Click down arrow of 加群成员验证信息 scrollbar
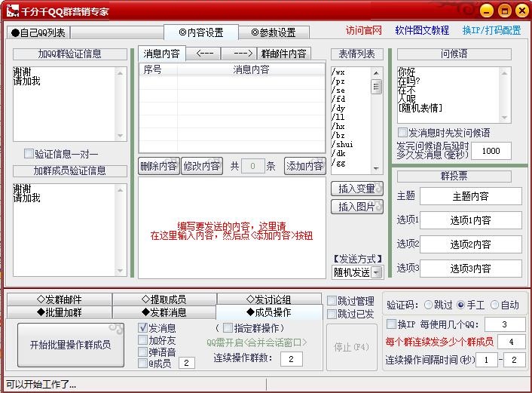Screen dimensions: 532x393 point(120,271)
